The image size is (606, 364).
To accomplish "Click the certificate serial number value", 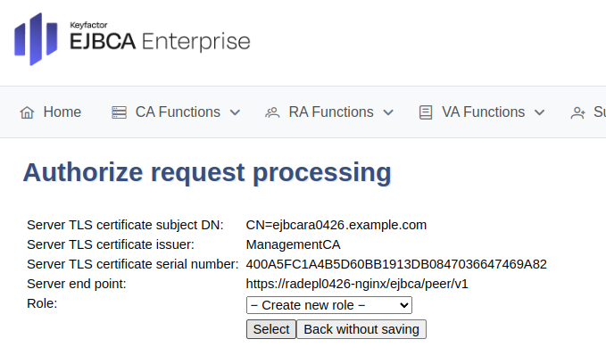I will coord(396,264).
